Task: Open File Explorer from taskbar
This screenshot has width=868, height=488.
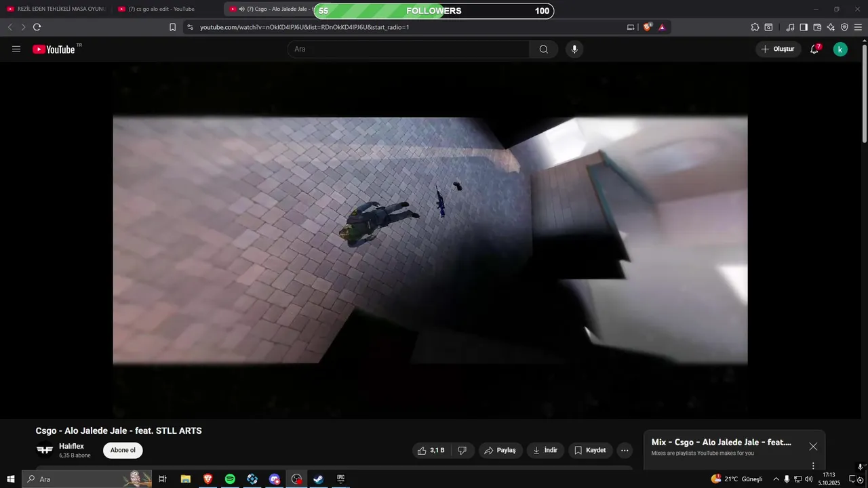Action: (185, 479)
